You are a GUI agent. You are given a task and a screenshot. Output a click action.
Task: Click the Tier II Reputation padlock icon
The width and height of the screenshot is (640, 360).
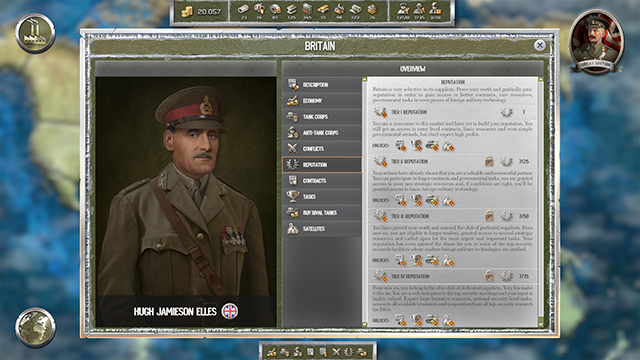coord(489,161)
